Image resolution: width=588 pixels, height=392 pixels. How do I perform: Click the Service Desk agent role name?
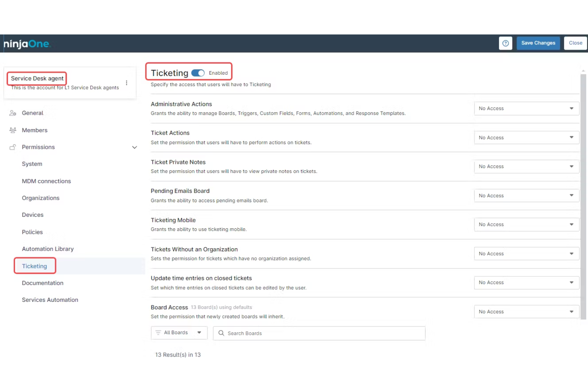(37, 79)
